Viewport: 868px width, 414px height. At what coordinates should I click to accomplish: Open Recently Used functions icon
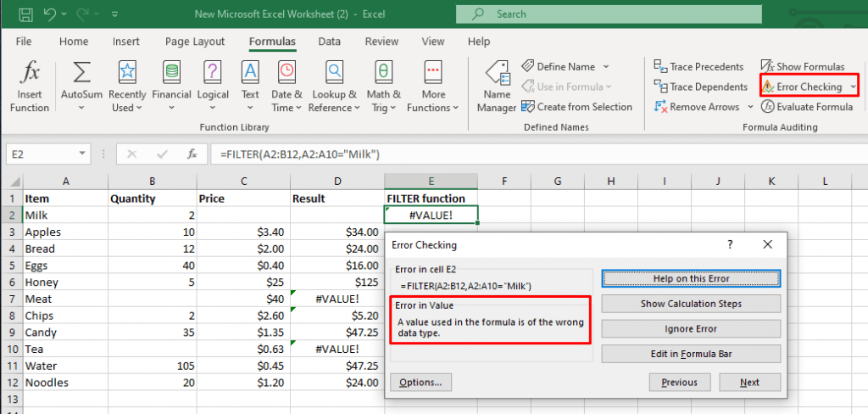pyautogui.click(x=127, y=73)
